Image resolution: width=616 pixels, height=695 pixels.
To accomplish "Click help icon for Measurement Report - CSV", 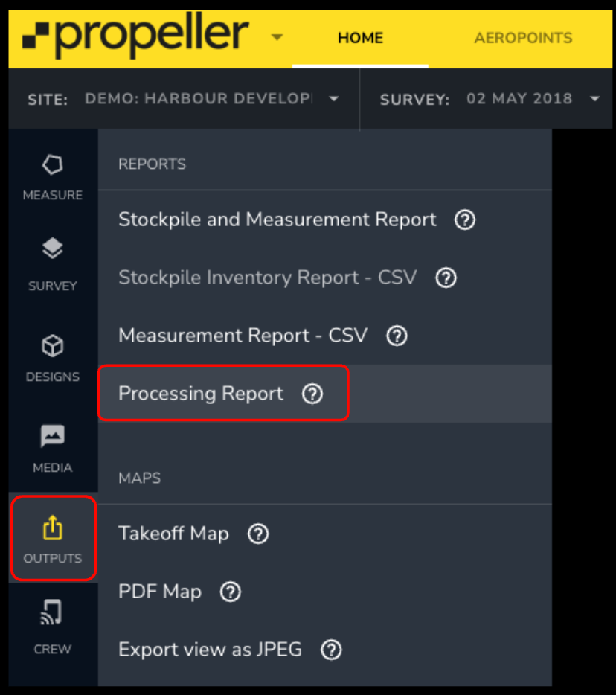I will pyautogui.click(x=397, y=336).
